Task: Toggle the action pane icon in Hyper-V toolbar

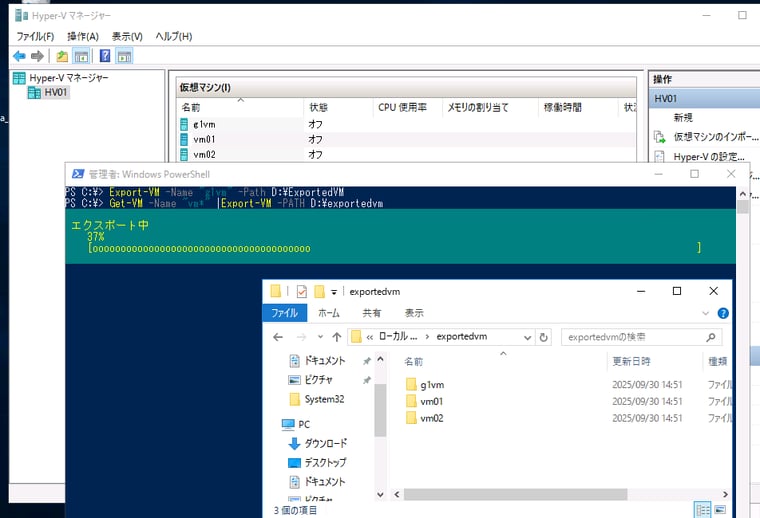Action: pyautogui.click(x=125, y=56)
